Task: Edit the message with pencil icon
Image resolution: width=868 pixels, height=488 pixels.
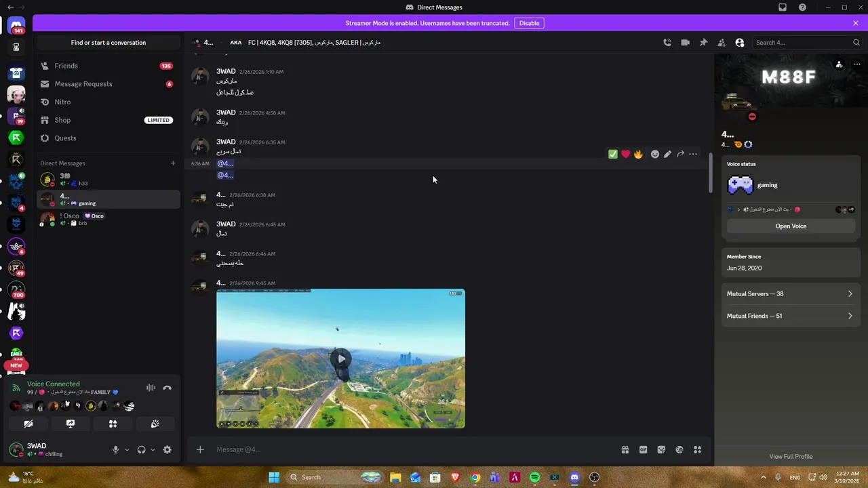Action: (x=668, y=154)
